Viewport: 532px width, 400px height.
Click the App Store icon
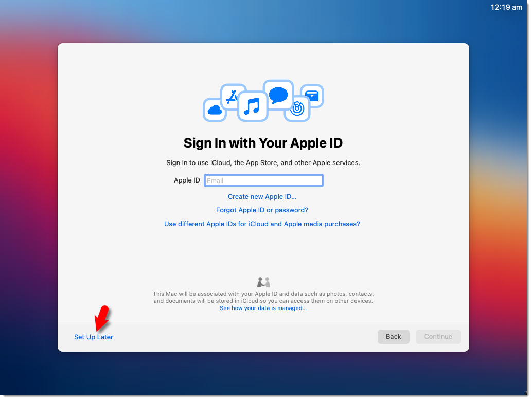click(233, 96)
